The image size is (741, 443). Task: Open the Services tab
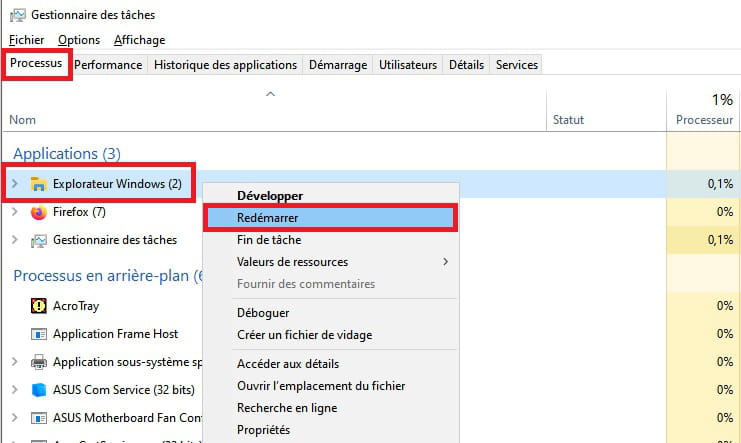tap(517, 65)
